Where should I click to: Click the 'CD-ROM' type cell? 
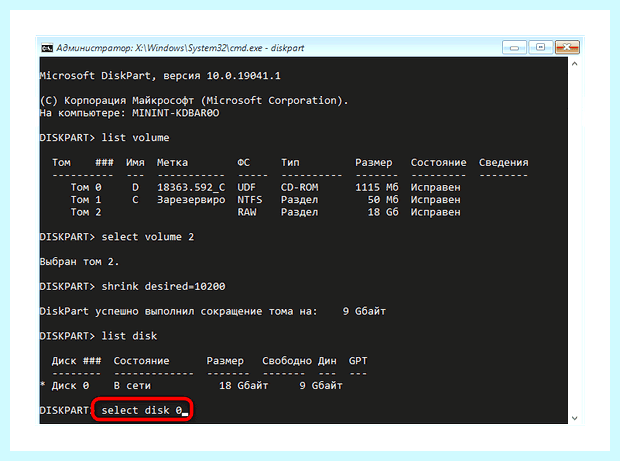coord(299,187)
